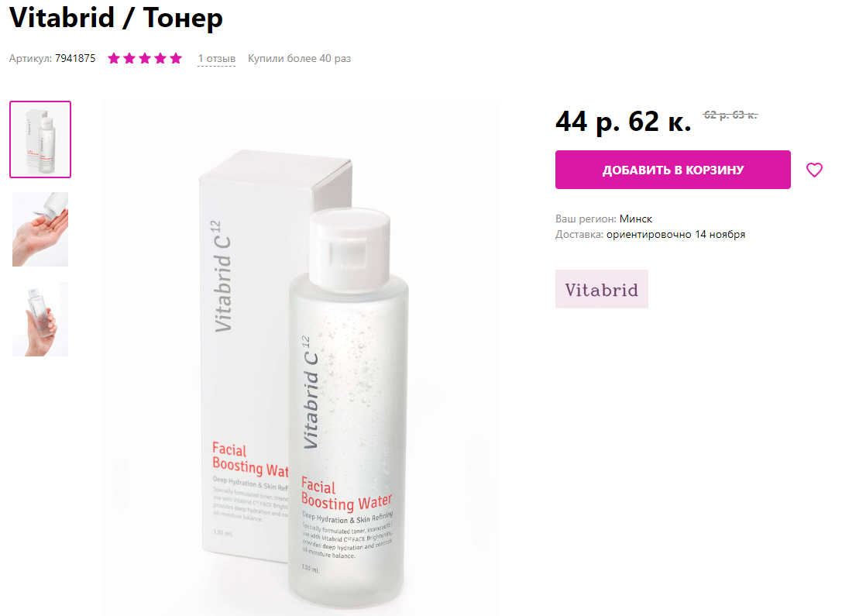Add product to favorites with heart icon

pos(814,170)
